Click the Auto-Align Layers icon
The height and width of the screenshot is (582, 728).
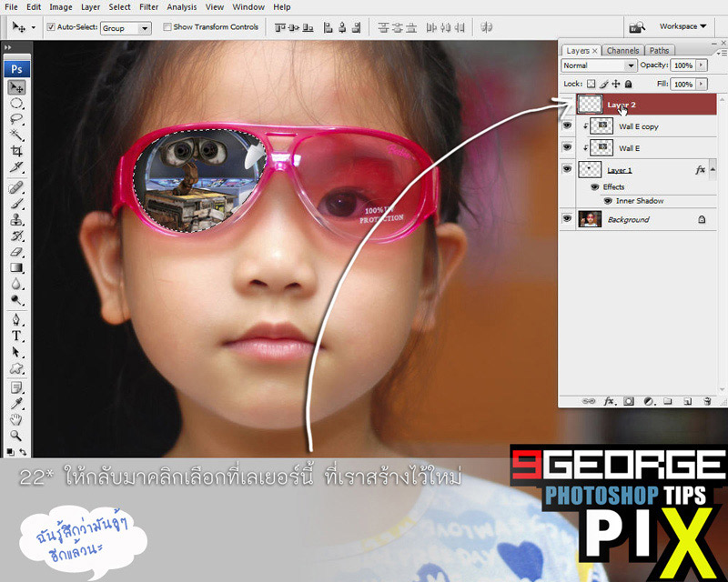coord(486,27)
